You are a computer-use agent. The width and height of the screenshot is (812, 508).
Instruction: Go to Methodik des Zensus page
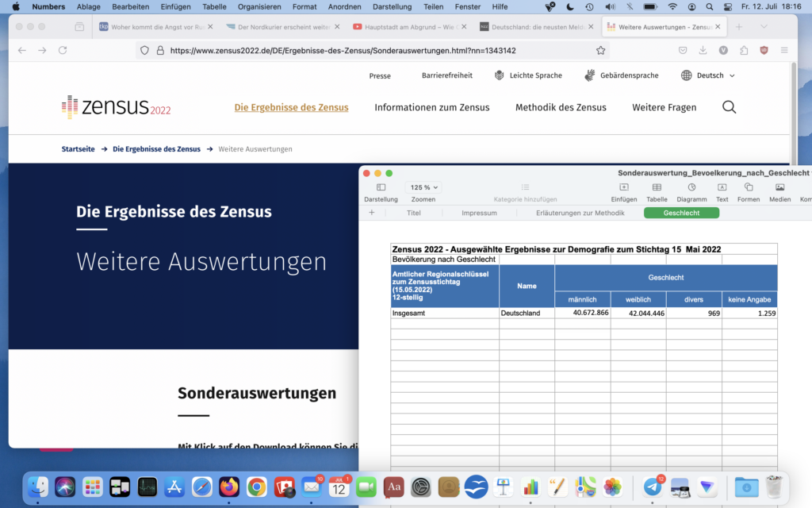(561, 107)
